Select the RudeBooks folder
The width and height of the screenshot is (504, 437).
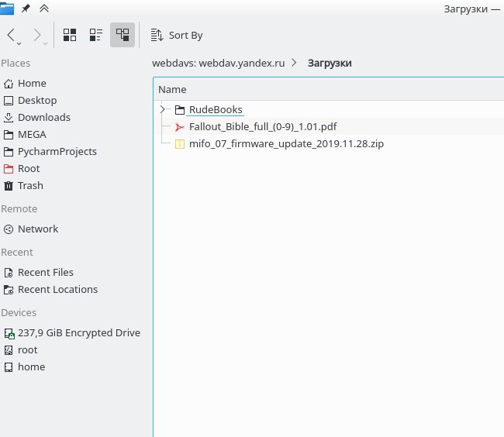click(x=216, y=109)
